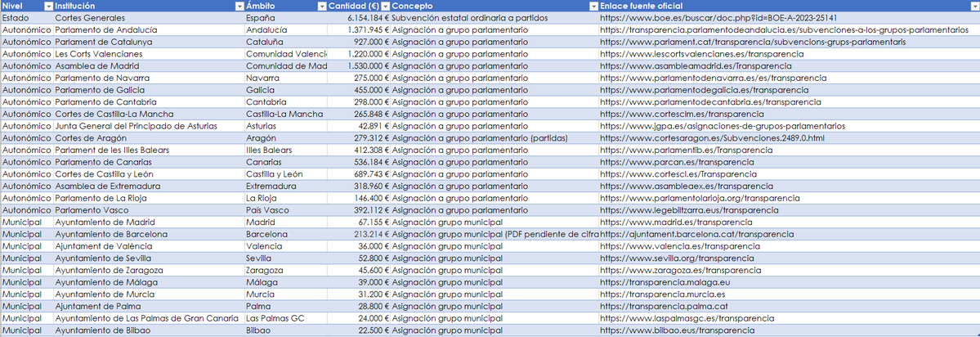Click the Cortes Generales cell
Viewport: 980px width, 337px height.
(x=150, y=18)
